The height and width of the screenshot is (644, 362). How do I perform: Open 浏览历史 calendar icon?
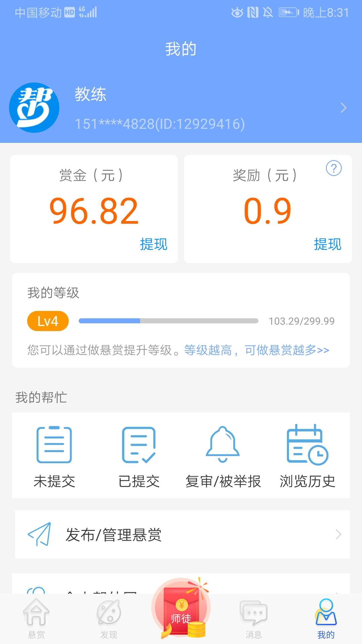[x=307, y=444]
